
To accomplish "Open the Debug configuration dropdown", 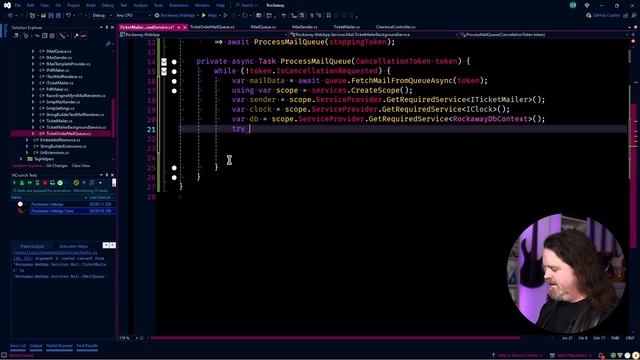I will (x=102, y=16).
